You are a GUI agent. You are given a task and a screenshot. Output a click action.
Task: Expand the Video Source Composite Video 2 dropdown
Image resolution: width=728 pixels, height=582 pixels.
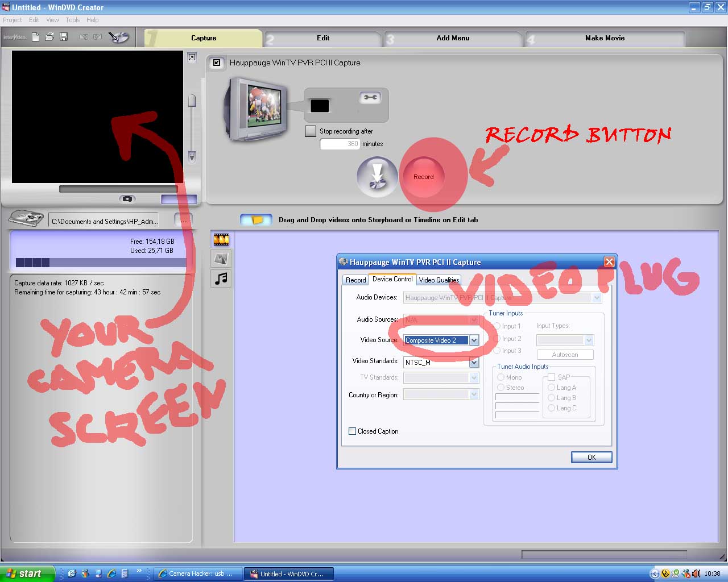tap(474, 340)
